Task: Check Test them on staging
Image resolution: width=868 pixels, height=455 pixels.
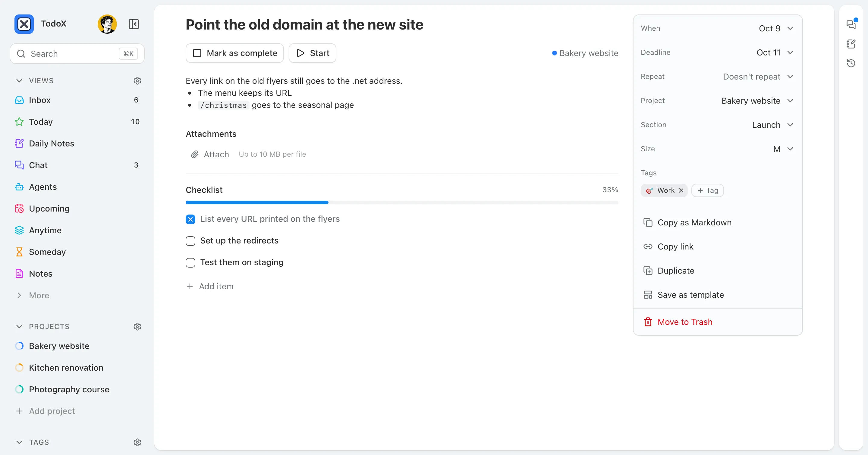Action: tap(190, 262)
